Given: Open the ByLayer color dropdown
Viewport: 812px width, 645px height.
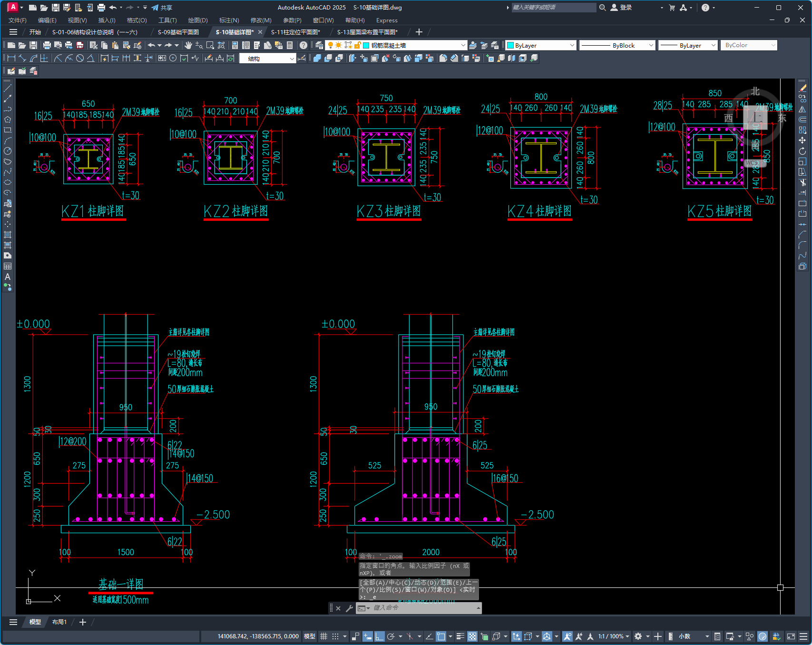Looking at the screenshot, I should click(541, 45).
